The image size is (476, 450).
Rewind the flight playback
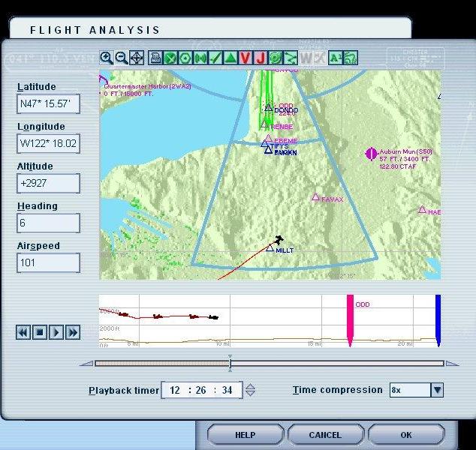23,332
